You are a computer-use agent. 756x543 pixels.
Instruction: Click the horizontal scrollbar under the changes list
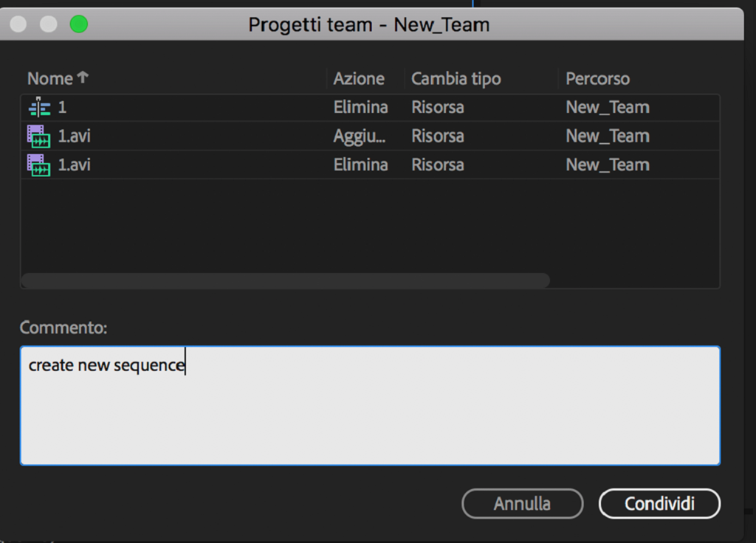pos(285,280)
